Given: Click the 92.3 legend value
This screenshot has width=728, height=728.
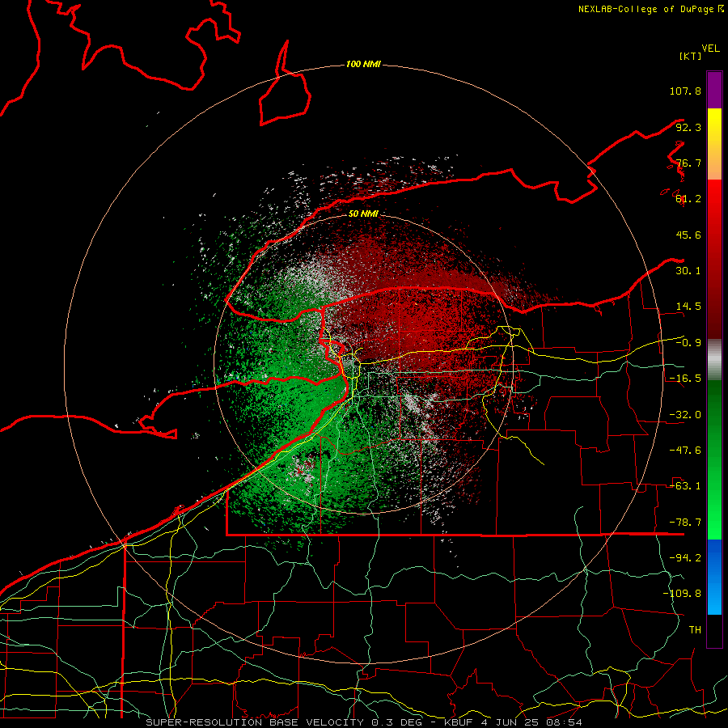Looking at the screenshot, I should click(x=688, y=127).
